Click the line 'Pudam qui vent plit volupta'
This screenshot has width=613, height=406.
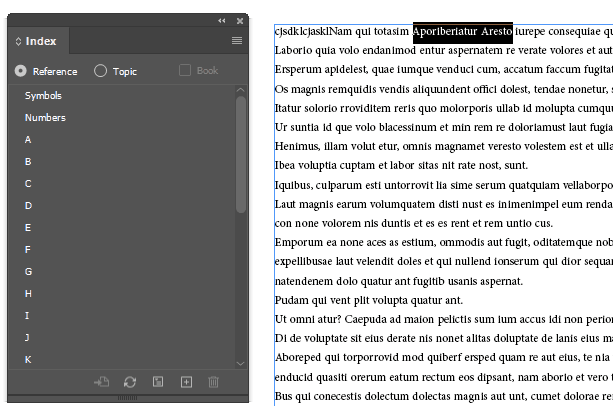[x=369, y=300]
